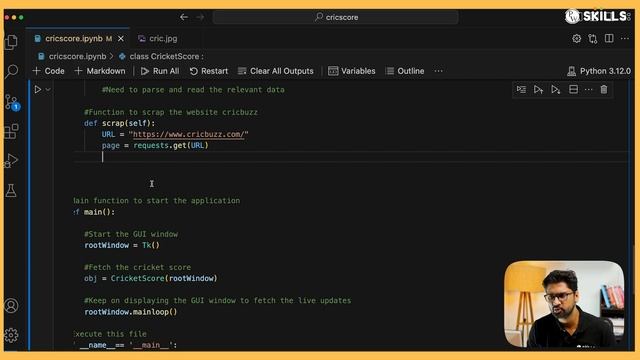
Task: Open the Variables panel
Action: click(x=351, y=71)
